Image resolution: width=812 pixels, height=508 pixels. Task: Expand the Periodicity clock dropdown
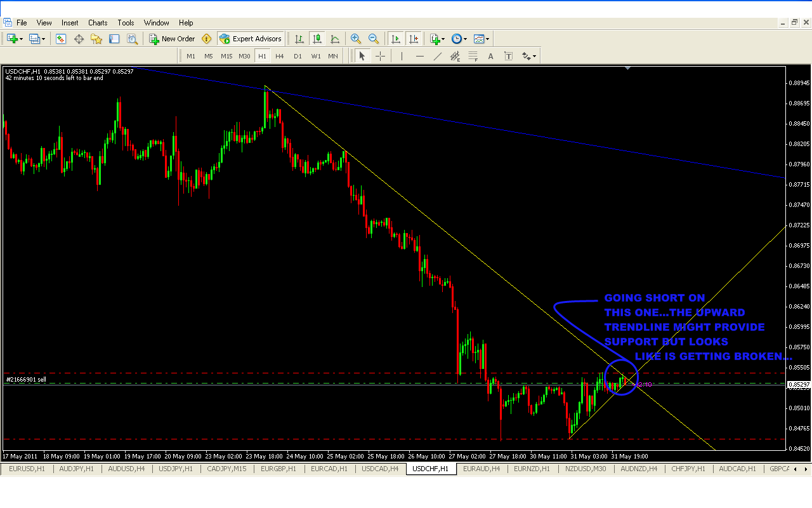point(459,39)
